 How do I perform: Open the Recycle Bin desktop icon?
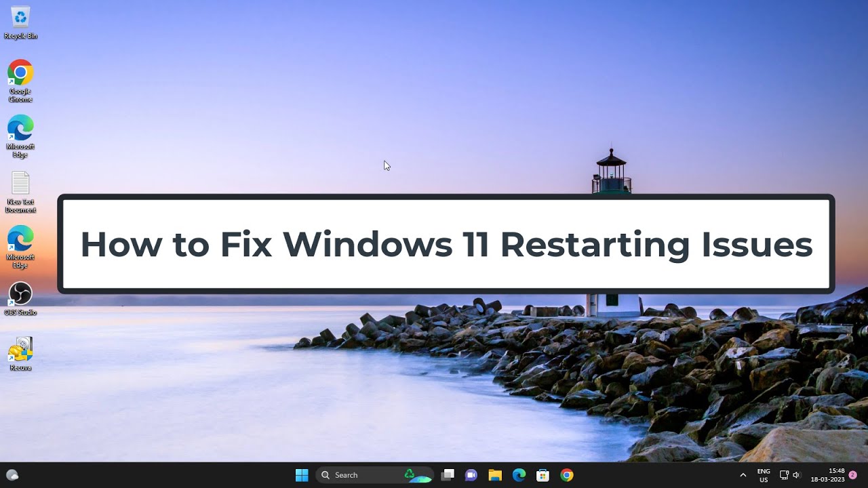click(x=20, y=22)
